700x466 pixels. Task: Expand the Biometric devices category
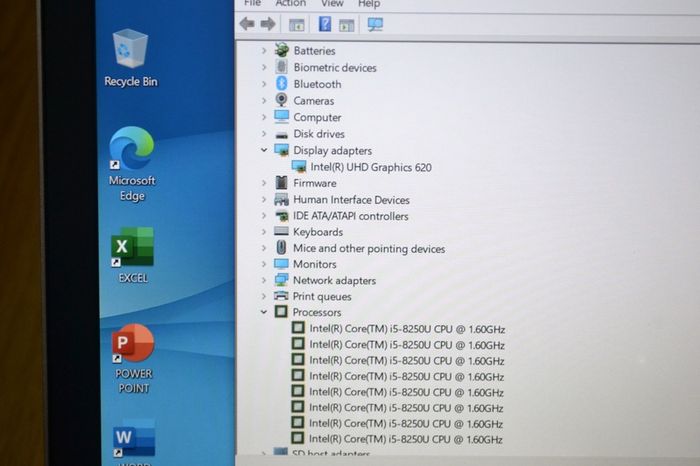(264, 67)
